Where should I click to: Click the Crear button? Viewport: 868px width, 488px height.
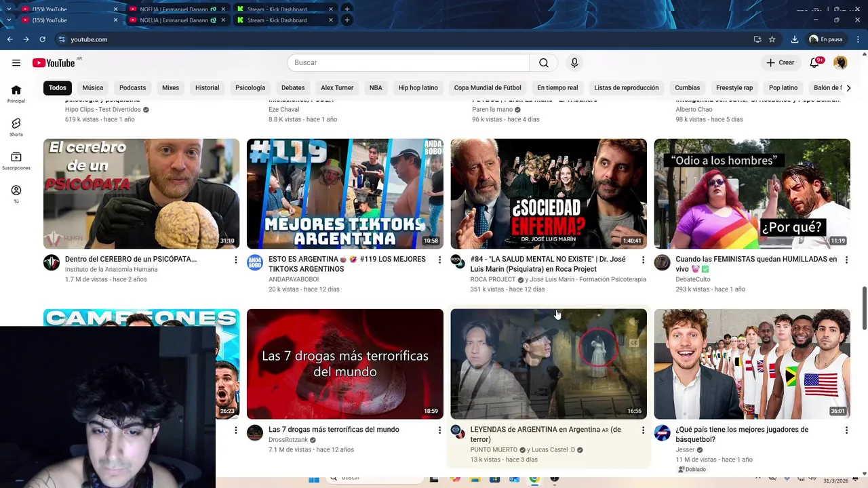781,63
